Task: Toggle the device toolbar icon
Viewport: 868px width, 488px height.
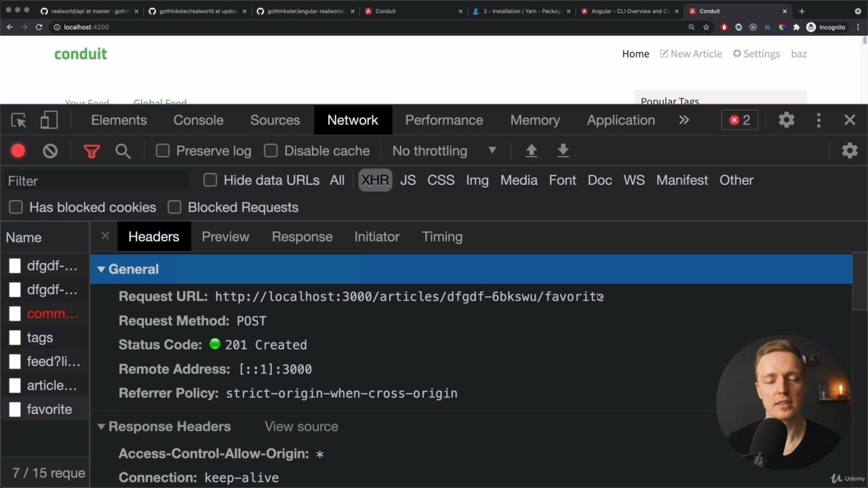Action: pos(49,120)
